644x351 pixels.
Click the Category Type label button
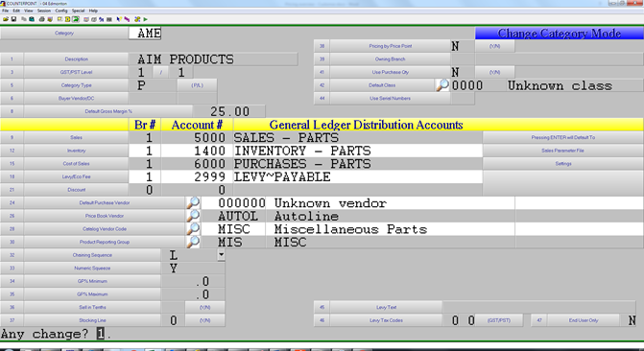point(76,85)
